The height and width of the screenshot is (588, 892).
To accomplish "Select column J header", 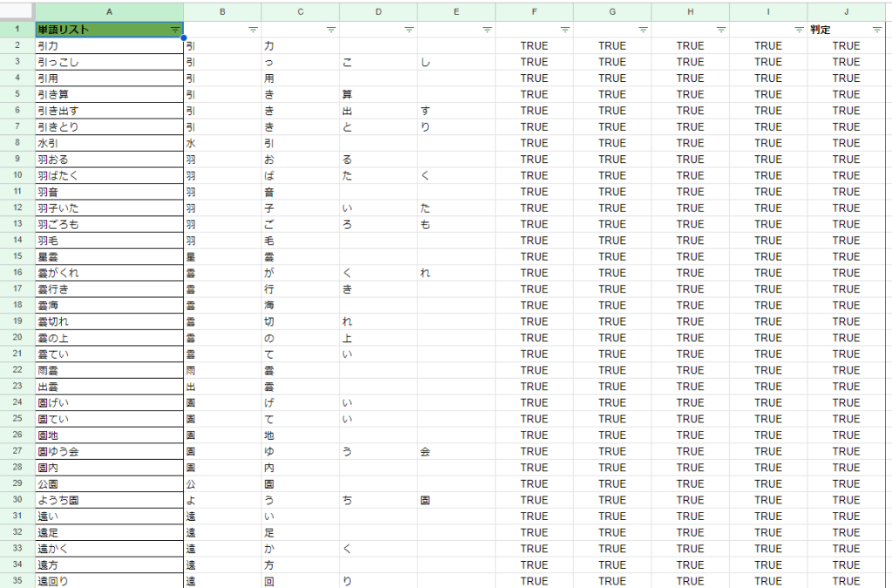I will coord(846,11).
